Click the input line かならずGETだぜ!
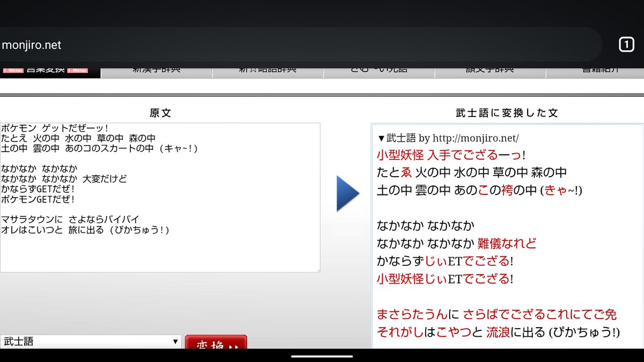 click(x=38, y=189)
